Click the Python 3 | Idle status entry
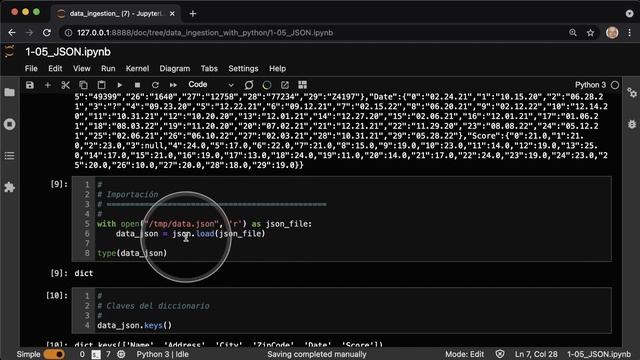Viewport: 640px width, 360px height. click(162, 354)
